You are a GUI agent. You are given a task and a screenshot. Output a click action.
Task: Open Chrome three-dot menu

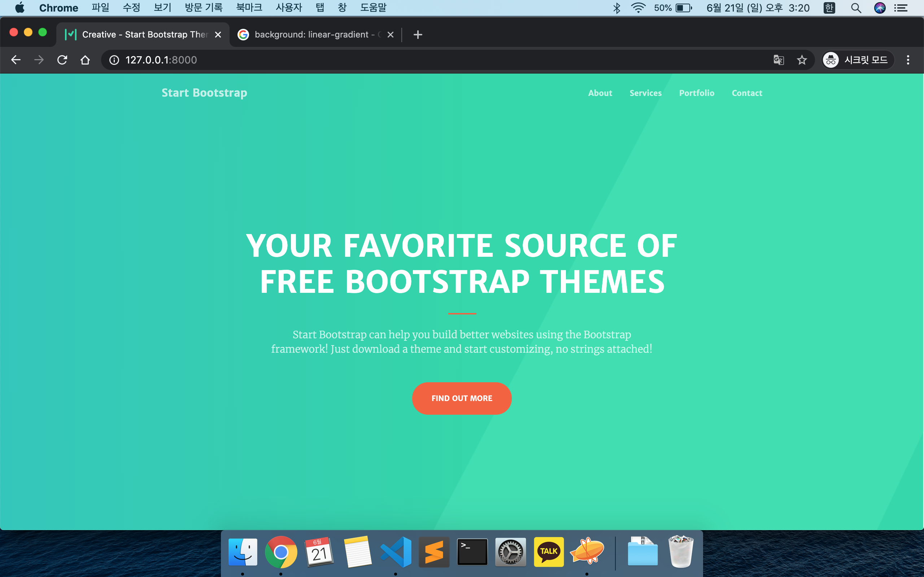pyautogui.click(x=908, y=60)
